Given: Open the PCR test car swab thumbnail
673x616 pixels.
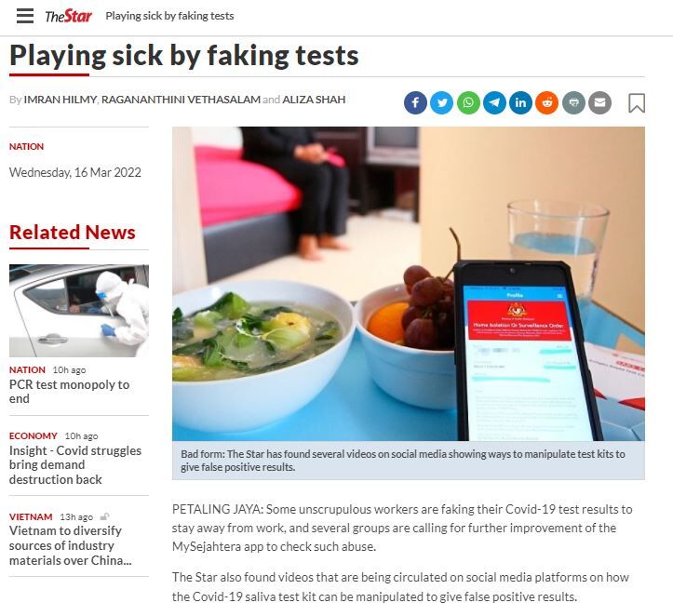Looking at the screenshot, I should (x=79, y=311).
